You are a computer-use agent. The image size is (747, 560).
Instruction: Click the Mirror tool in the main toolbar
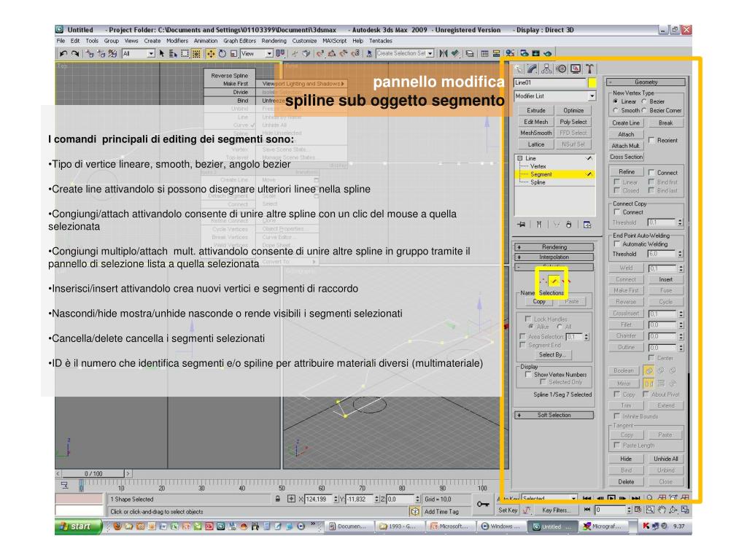point(444,54)
